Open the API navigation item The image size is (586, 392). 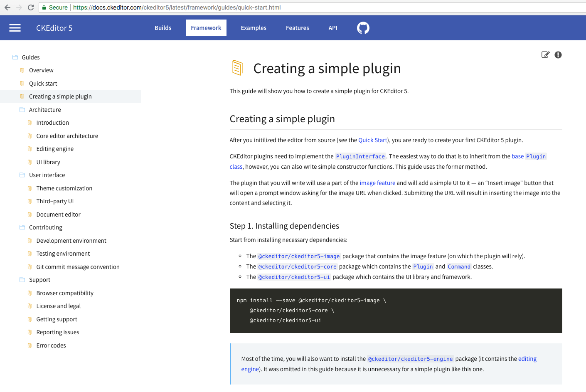[x=332, y=28]
